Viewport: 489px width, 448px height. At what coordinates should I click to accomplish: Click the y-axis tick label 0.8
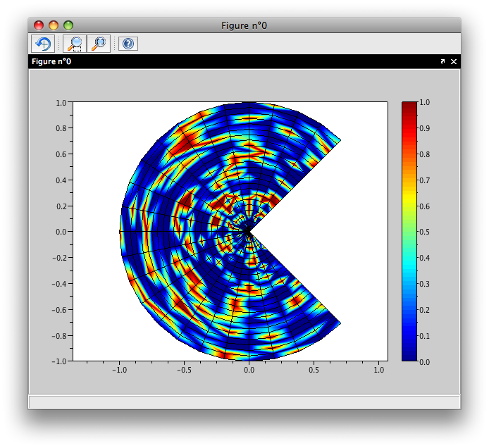coord(61,128)
